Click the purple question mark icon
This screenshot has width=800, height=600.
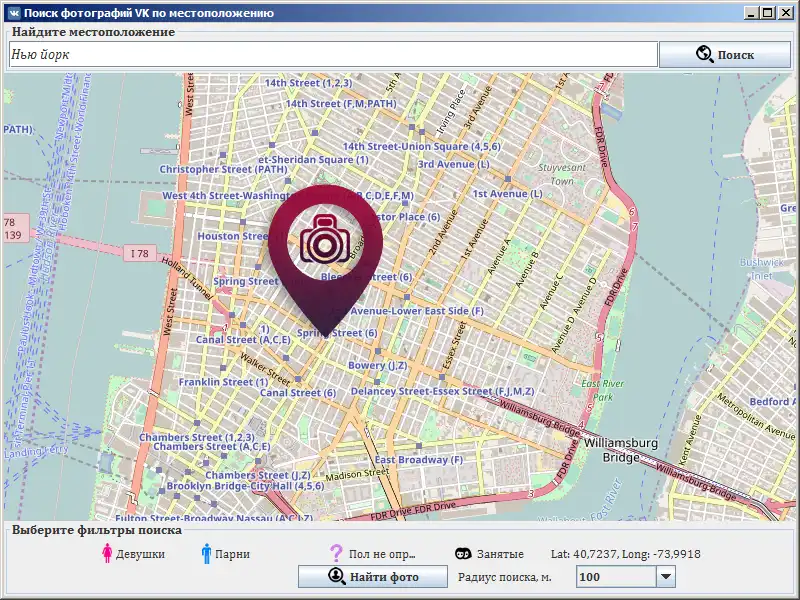point(336,553)
